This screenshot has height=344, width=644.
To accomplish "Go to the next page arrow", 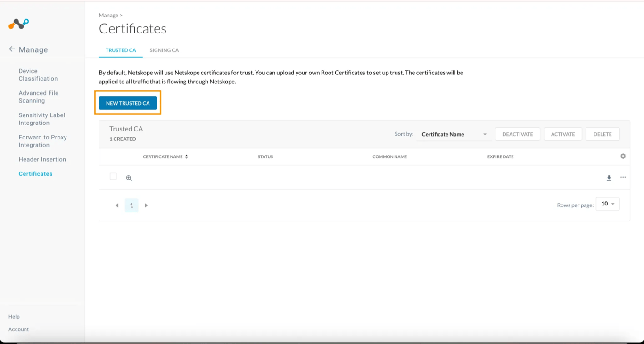I will [146, 205].
